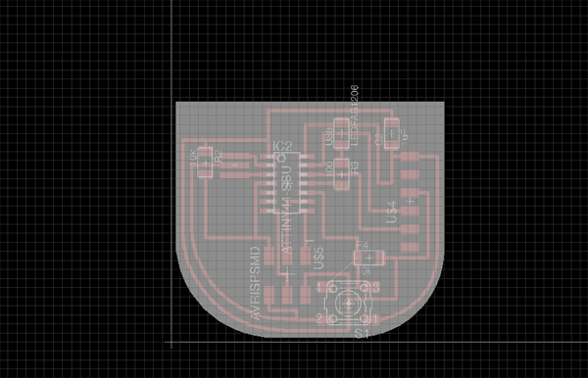Click the ATTINY44-SSU value label
Screen dimensions: 588x378
(287, 210)
